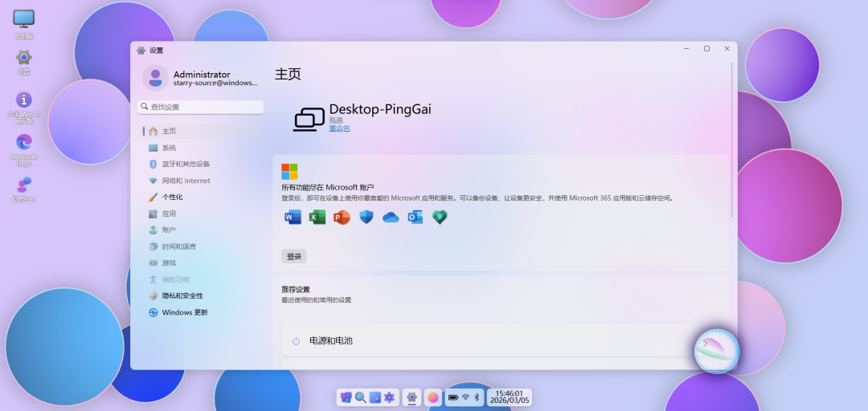Open 蓝牙和其他设备 settings

[x=200, y=165]
